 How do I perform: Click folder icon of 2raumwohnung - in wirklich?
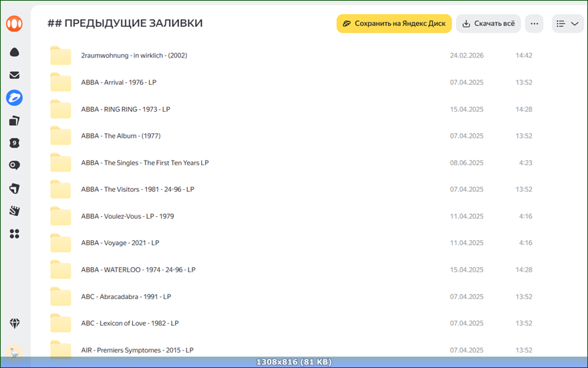point(61,56)
